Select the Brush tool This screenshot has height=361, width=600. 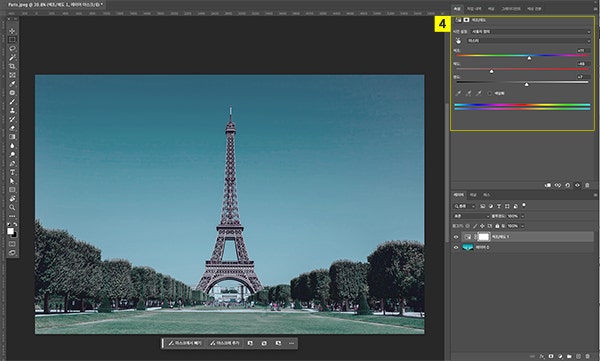[x=12, y=101]
